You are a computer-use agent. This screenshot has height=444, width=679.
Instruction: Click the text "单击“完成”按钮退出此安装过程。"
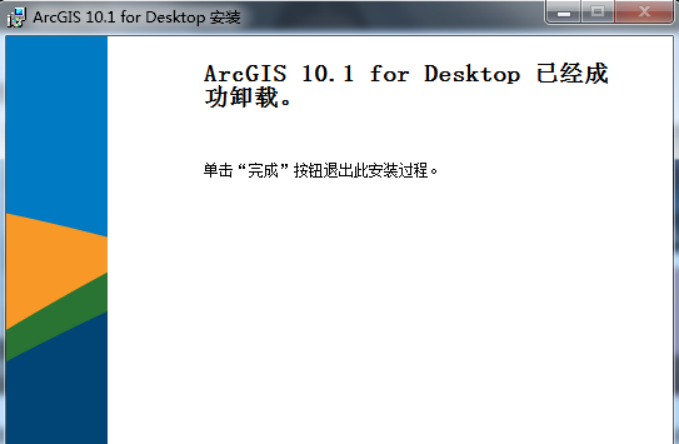321,170
